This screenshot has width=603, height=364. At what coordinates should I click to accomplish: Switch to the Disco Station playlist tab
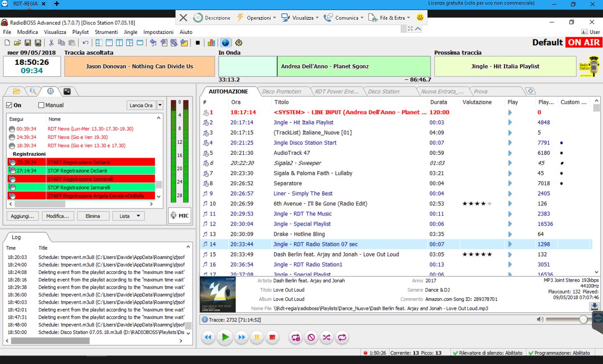[x=384, y=92]
